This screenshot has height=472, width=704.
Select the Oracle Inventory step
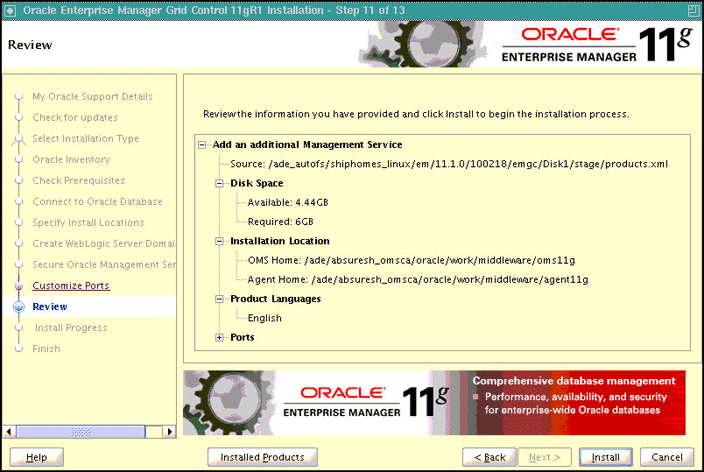[x=71, y=160]
